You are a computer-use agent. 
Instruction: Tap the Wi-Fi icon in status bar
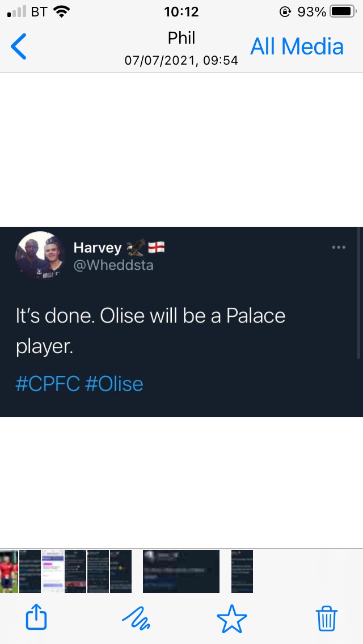pos(62,11)
